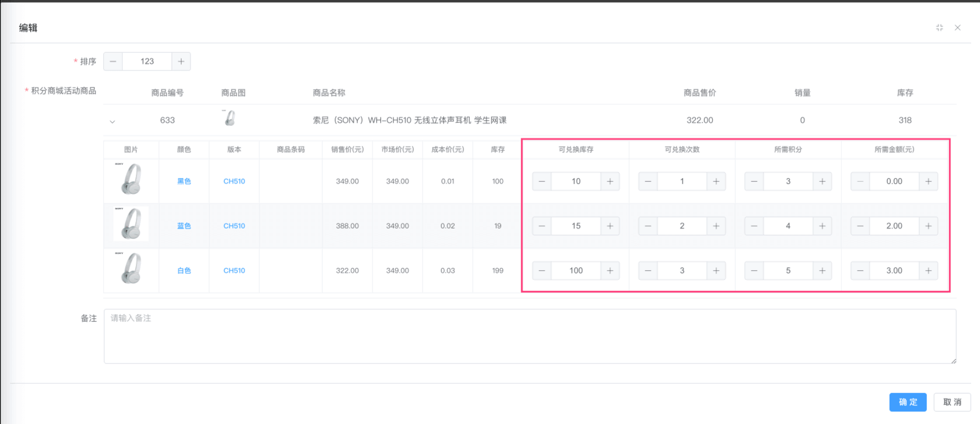Click the 黑色 headphone thumbnail image
The width and height of the screenshot is (980, 424).
tap(131, 180)
